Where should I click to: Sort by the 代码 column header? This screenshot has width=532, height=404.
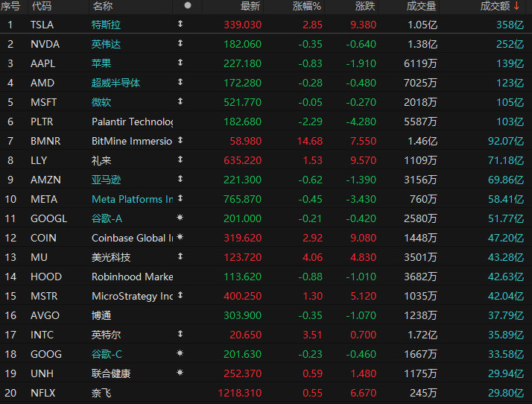(x=42, y=6)
